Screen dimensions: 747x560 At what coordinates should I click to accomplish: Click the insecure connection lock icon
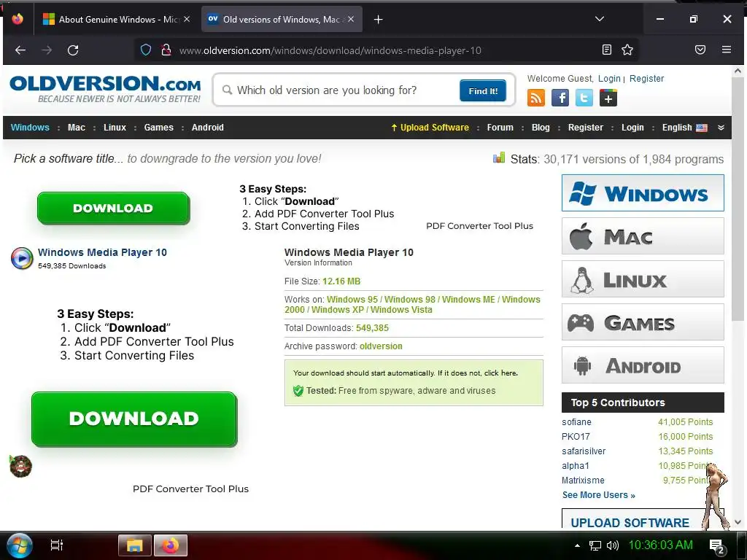point(166,50)
